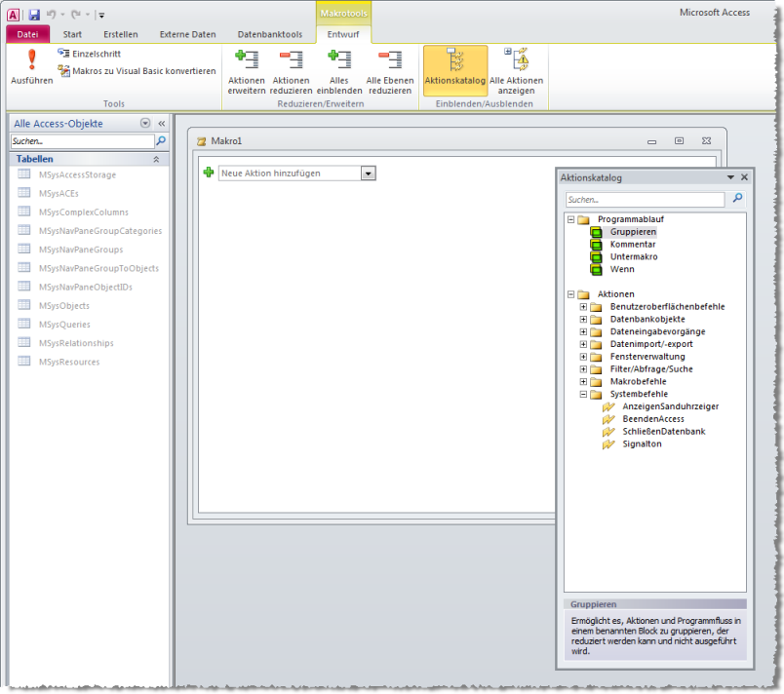Switch to Externe Daten ribbon tab
The height and width of the screenshot is (694, 784).
pos(187,34)
